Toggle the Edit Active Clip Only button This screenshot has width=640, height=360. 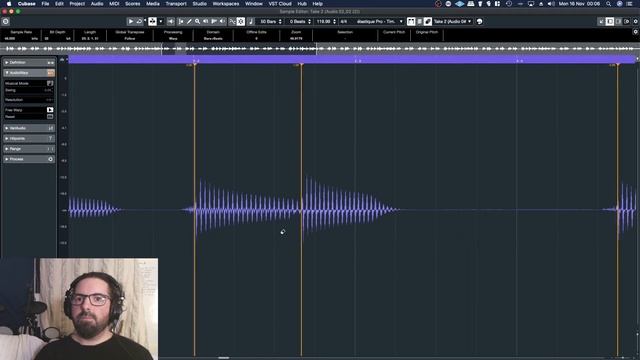coord(428,21)
